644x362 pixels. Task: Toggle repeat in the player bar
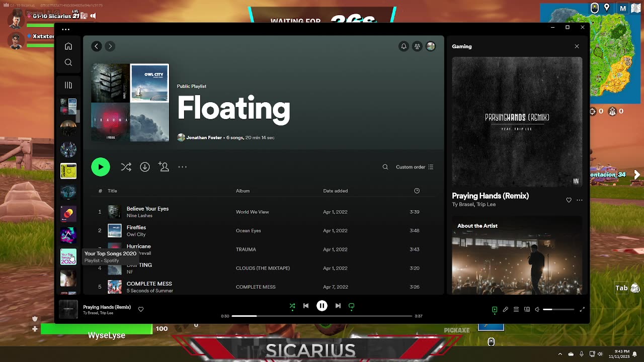pyautogui.click(x=352, y=306)
